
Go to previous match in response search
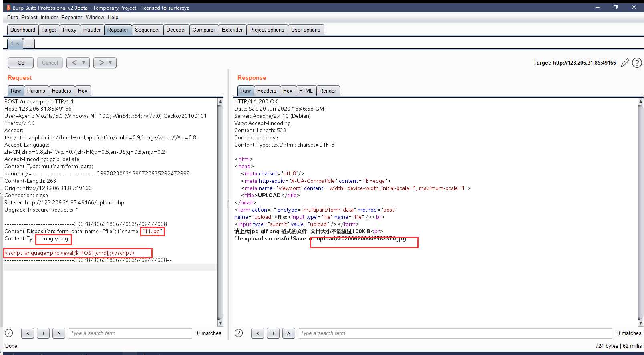258,333
